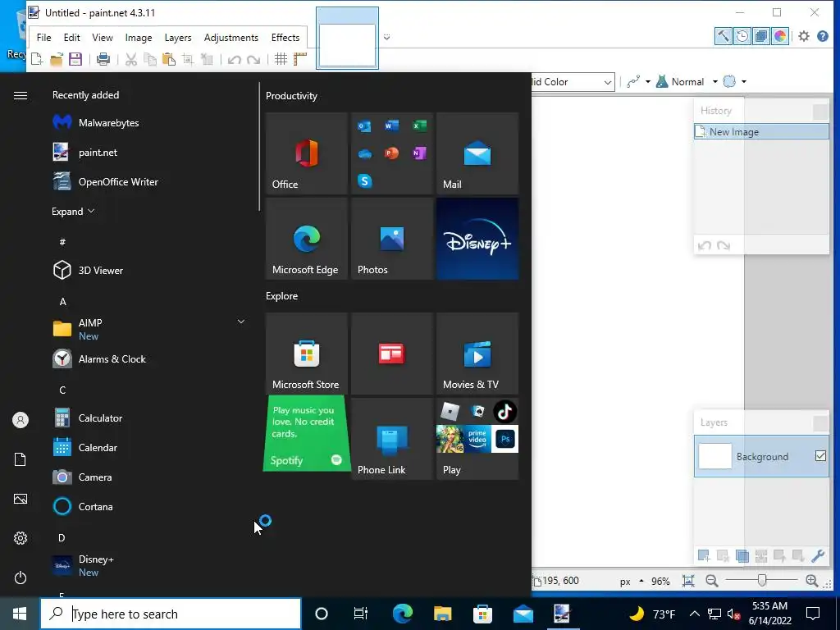Click the taskbar search input field

click(x=171, y=614)
